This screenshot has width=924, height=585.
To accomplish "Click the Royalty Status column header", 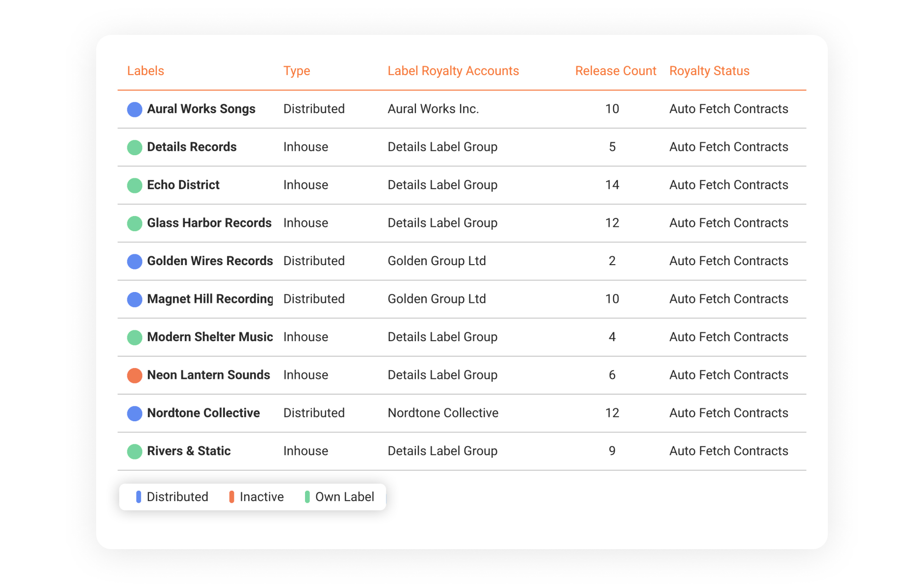I will (x=709, y=71).
